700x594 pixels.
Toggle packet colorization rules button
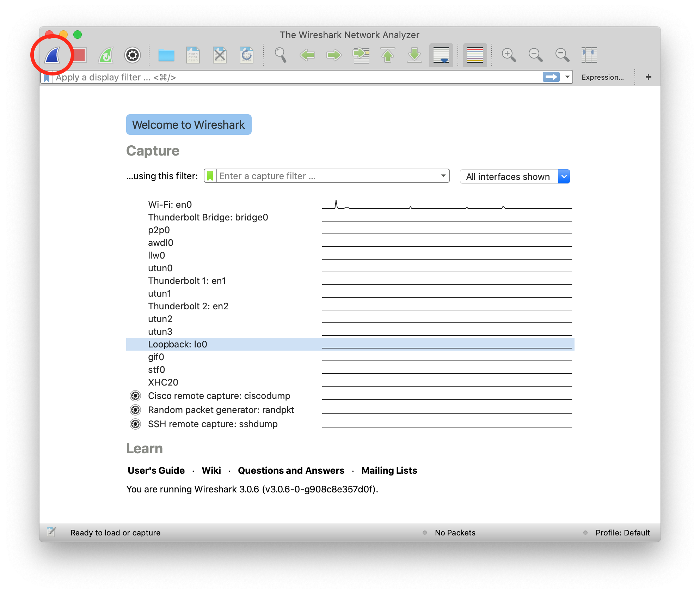475,55
